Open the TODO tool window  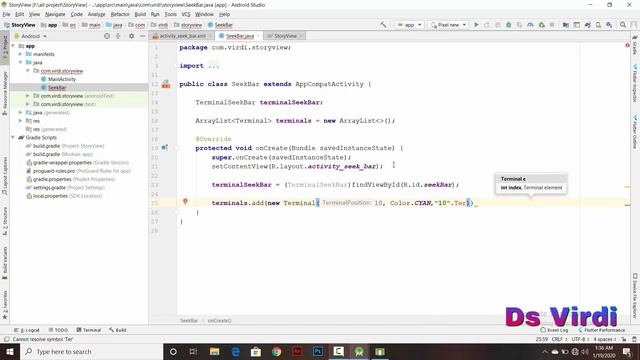(58, 330)
